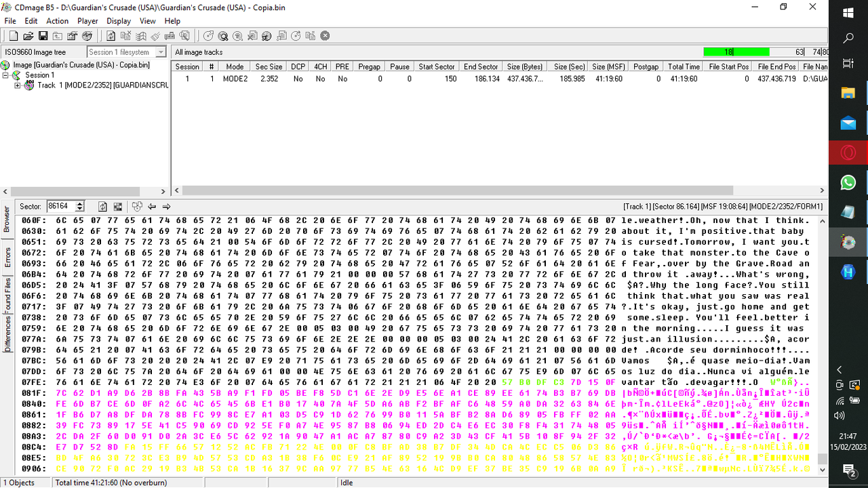
Task: Click the text page export icon
Action: [281, 36]
